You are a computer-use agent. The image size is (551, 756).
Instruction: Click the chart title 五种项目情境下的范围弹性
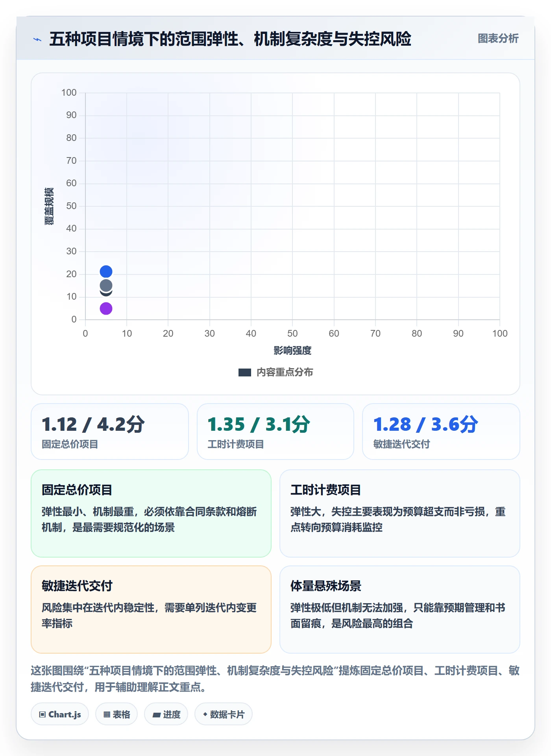(x=230, y=39)
